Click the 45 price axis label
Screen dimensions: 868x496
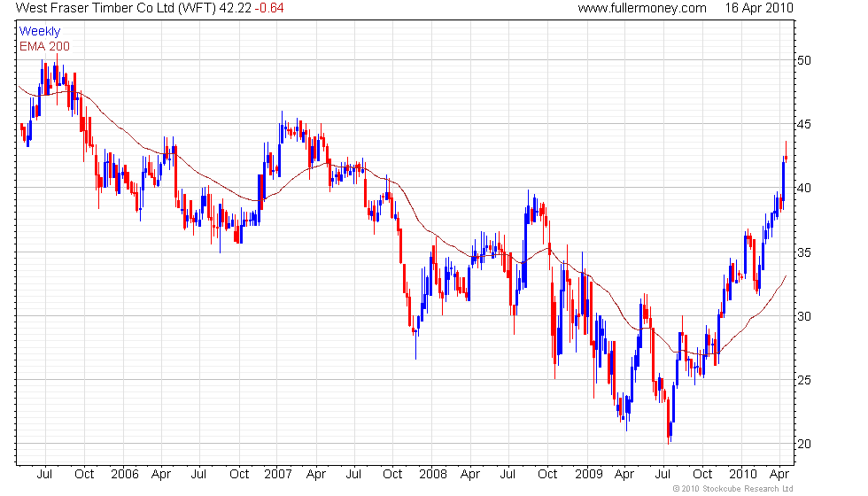[x=804, y=125]
